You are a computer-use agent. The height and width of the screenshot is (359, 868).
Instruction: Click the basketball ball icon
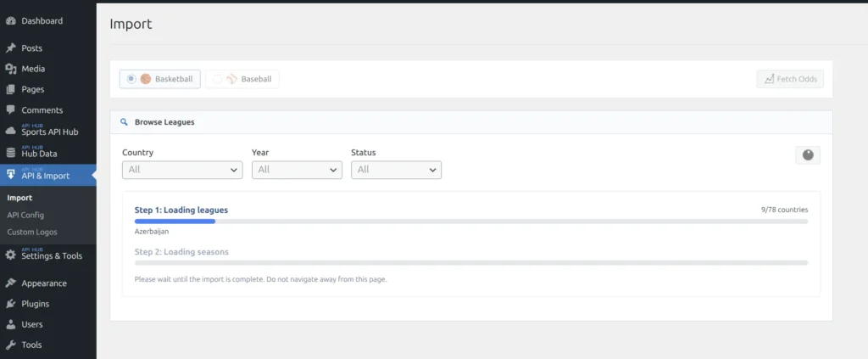coord(146,79)
